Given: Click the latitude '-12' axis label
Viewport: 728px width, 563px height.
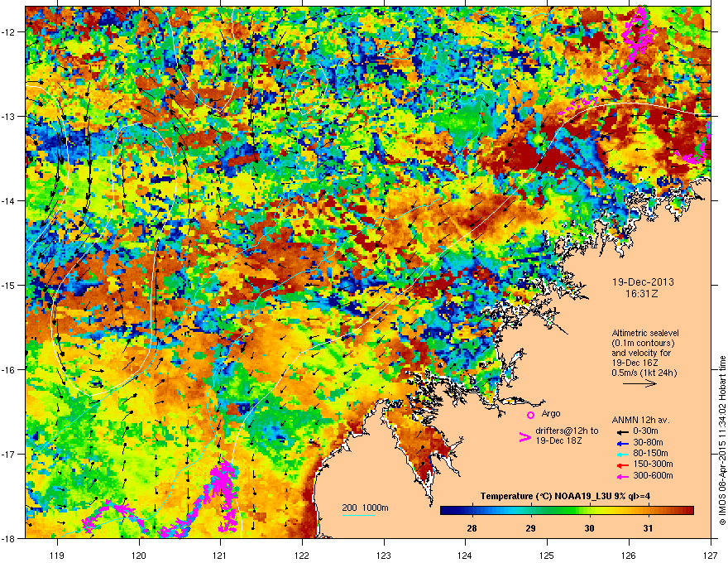Looking at the screenshot, I should click(x=9, y=32).
